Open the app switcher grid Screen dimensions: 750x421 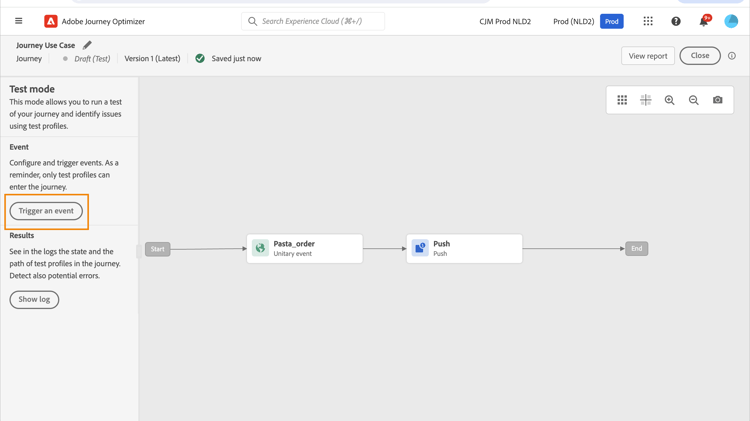point(648,21)
